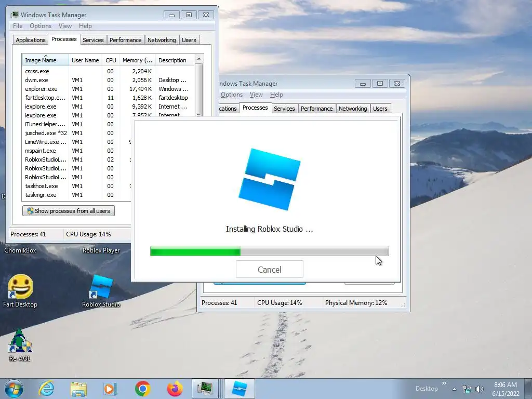The height and width of the screenshot is (399, 532).
Task: Open View menu in rear Task Manager
Action: coord(256,95)
